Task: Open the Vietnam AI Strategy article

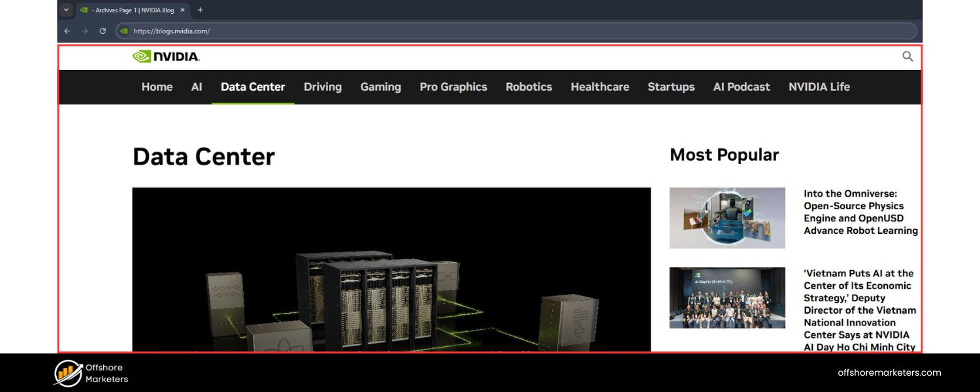Action: (x=858, y=310)
